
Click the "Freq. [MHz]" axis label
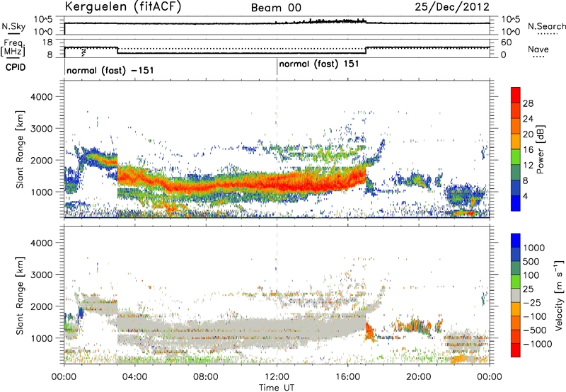pos(13,48)
